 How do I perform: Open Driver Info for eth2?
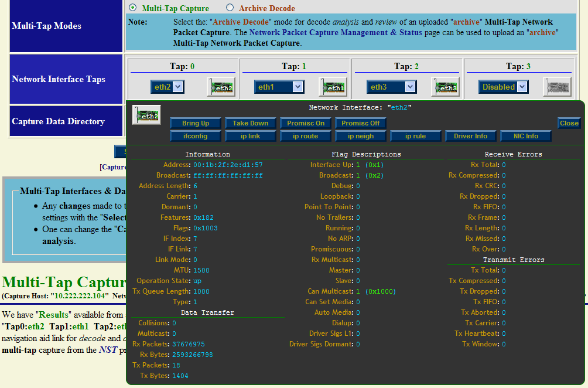click(471, 136)
